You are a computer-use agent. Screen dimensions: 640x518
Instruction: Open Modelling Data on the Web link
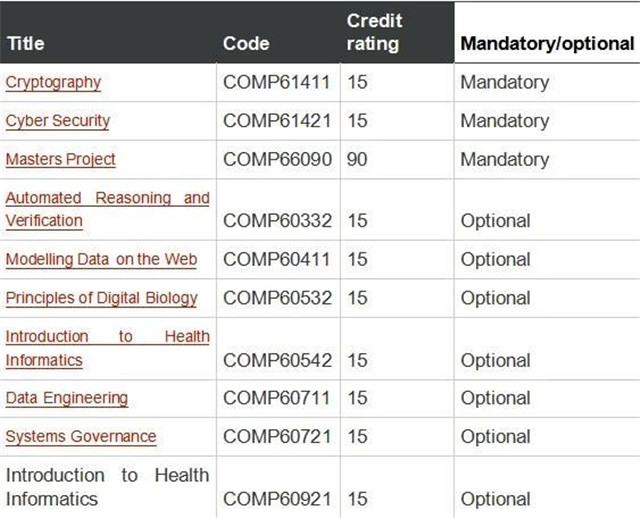(101, 259)
